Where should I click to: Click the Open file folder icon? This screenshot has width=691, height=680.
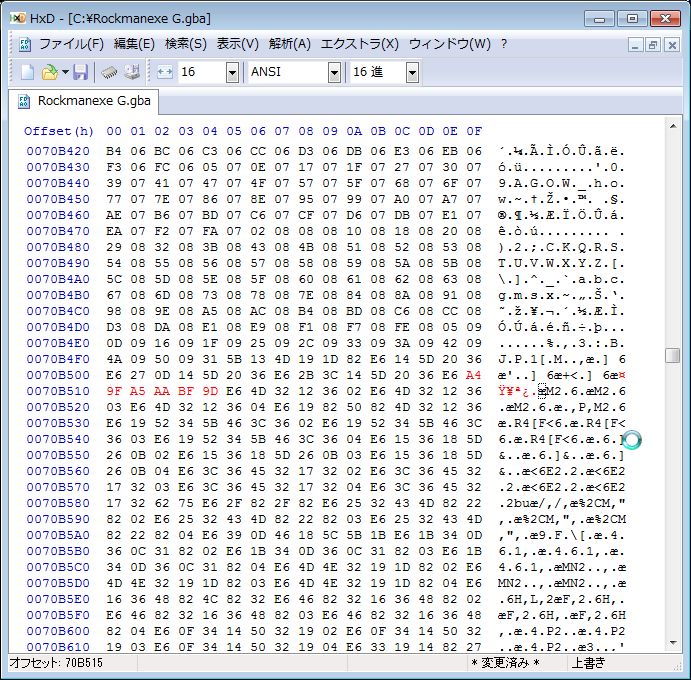tap(49, 72)
